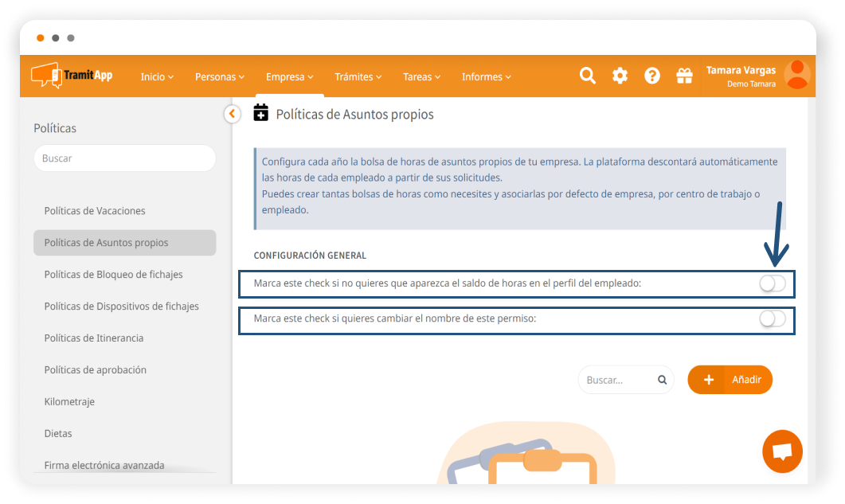This screenshot has height=504, width=845.
Task: Open the gift box icon
Action: pyautogui.click(x=684, y=76)
